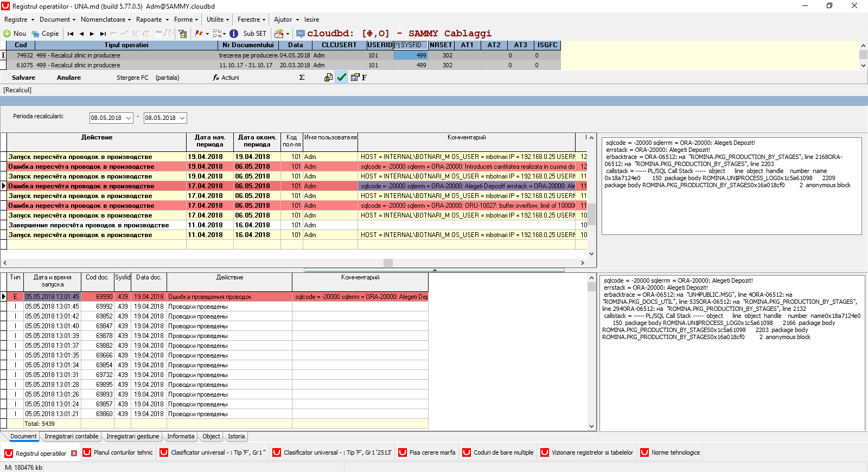The height and width of the screenshot is (472, 868).
Task: Create a new record with Nou
Action: click(15, 34)
